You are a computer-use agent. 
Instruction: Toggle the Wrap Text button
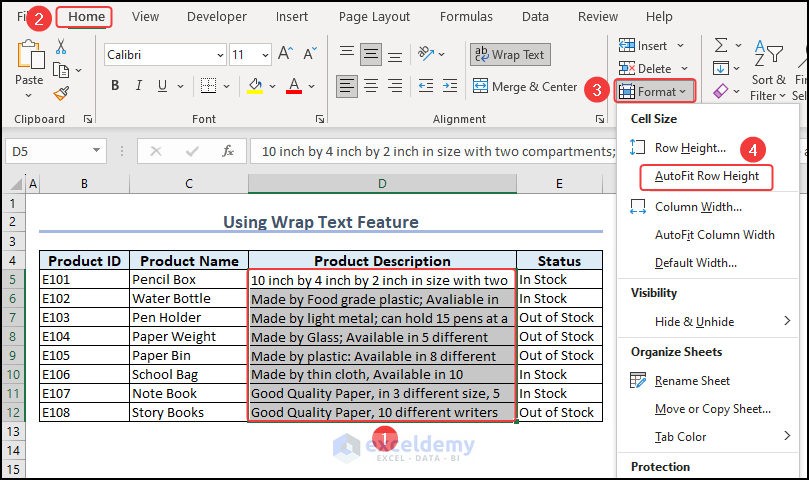click(x=509, y=55)
